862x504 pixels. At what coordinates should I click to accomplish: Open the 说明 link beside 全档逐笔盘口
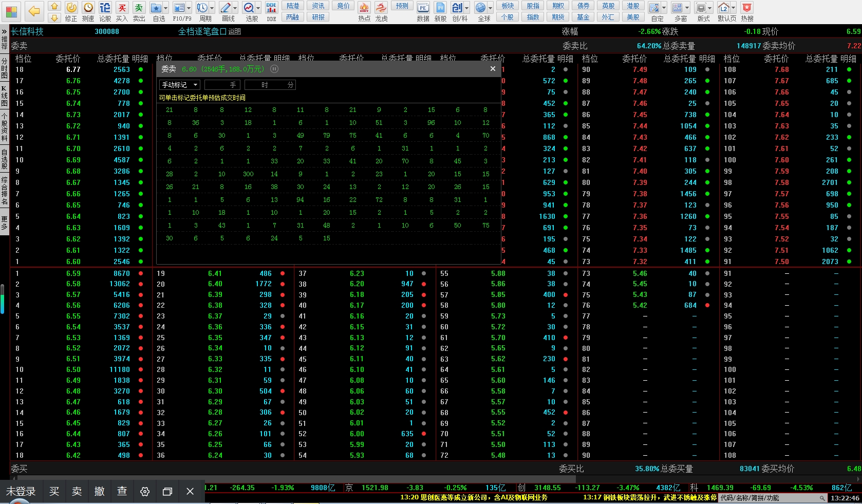click(x=235, y=32)
